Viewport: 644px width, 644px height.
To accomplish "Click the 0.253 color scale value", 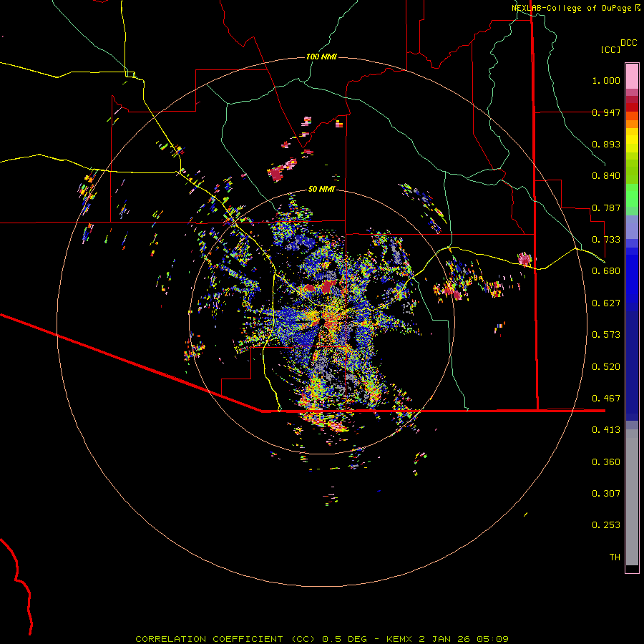I will [606, 525].
